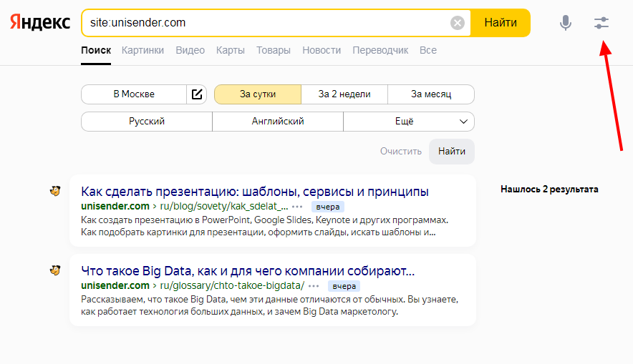This screenshot has width=633, height=364.
Task: Select the За 2 недели time filter
Action: click(344, 94)
